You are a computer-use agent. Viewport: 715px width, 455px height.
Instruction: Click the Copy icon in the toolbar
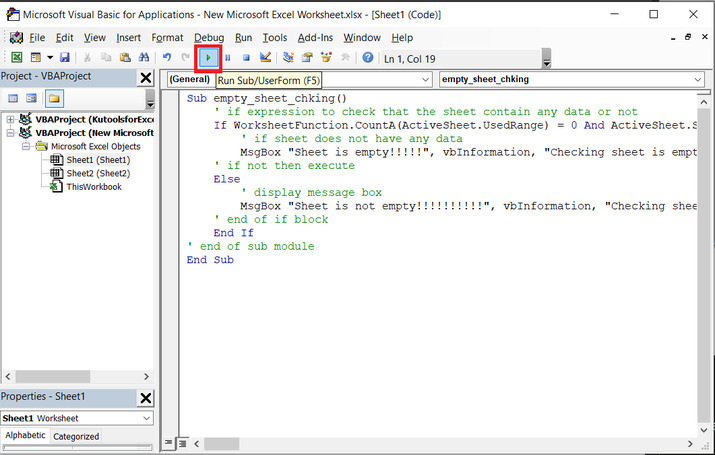tap(106, 57)
